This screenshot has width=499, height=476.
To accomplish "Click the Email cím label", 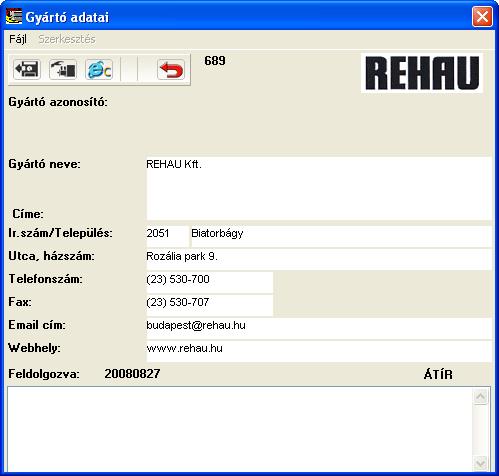I will 37,325.
